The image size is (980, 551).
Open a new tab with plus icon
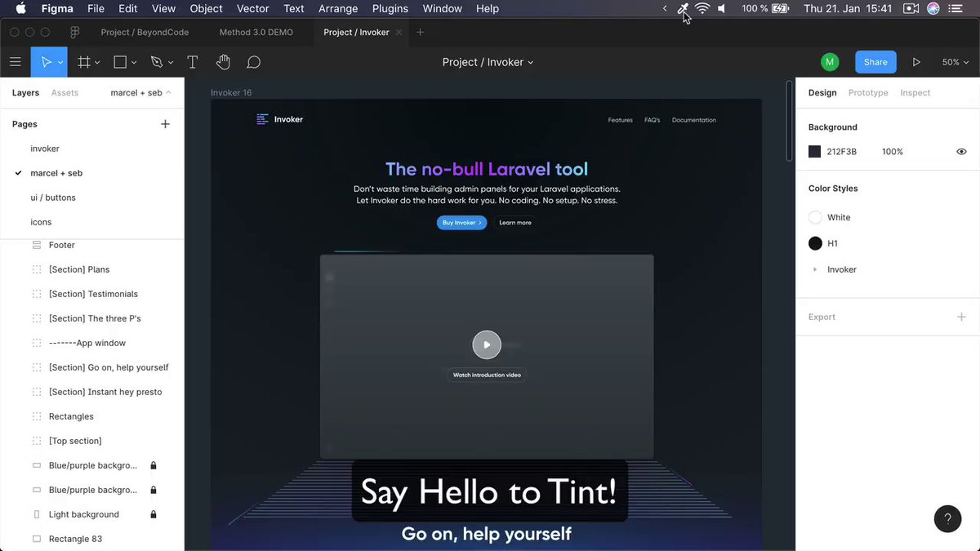pos(421,33)
